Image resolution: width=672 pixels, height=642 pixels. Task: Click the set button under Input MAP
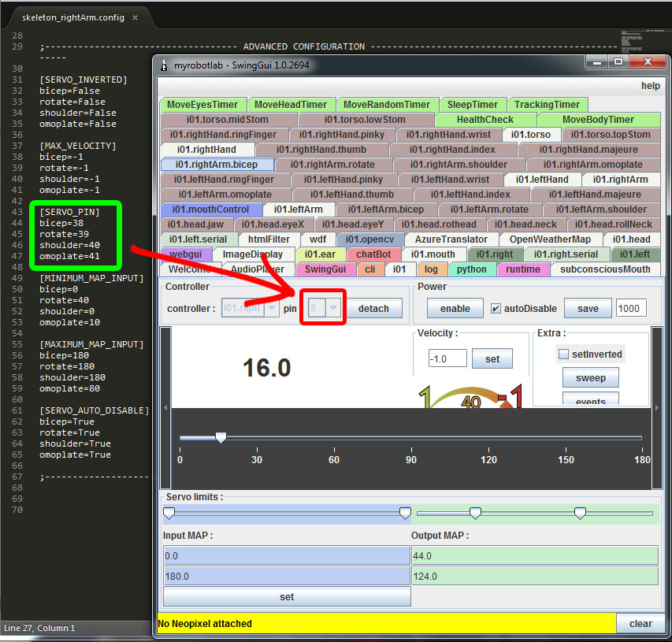tap(287, 596)
